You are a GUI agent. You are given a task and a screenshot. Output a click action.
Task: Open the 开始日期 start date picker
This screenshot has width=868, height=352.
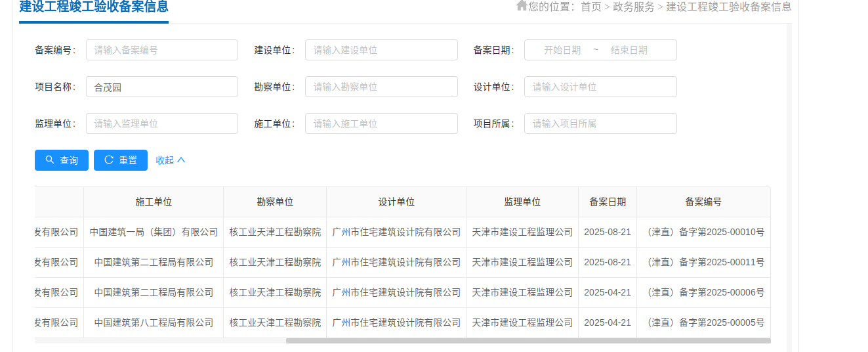562,50
